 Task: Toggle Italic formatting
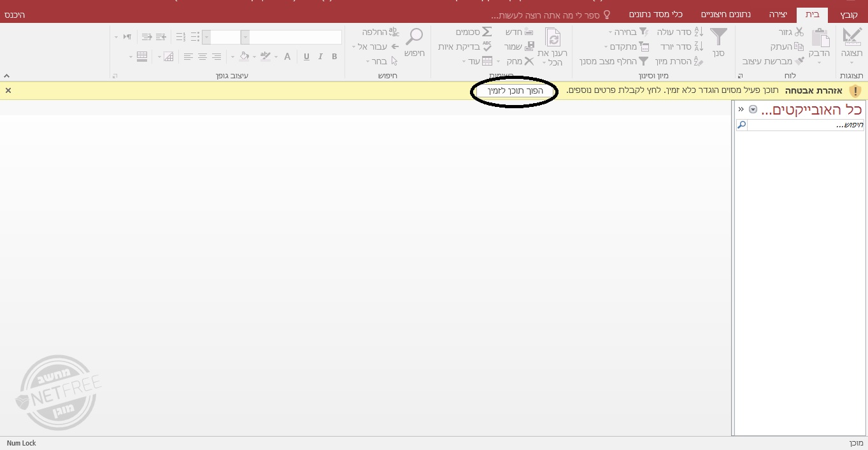(320, 57)
